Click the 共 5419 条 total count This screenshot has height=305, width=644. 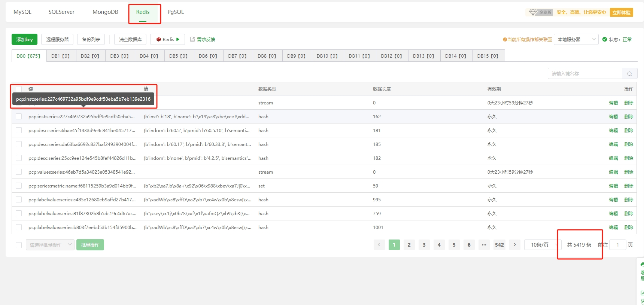pyautogui.click(x=579, y=245)
